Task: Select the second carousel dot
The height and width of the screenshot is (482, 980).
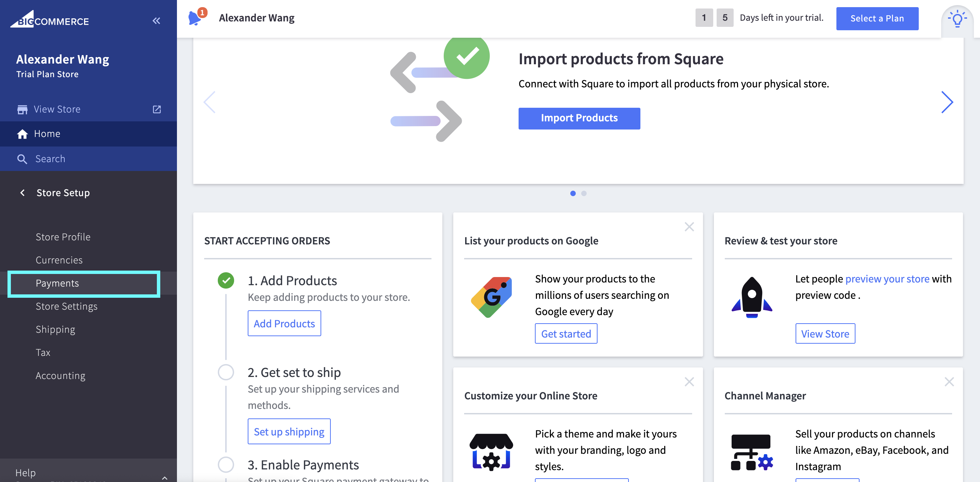Action: tap(584, 193)
